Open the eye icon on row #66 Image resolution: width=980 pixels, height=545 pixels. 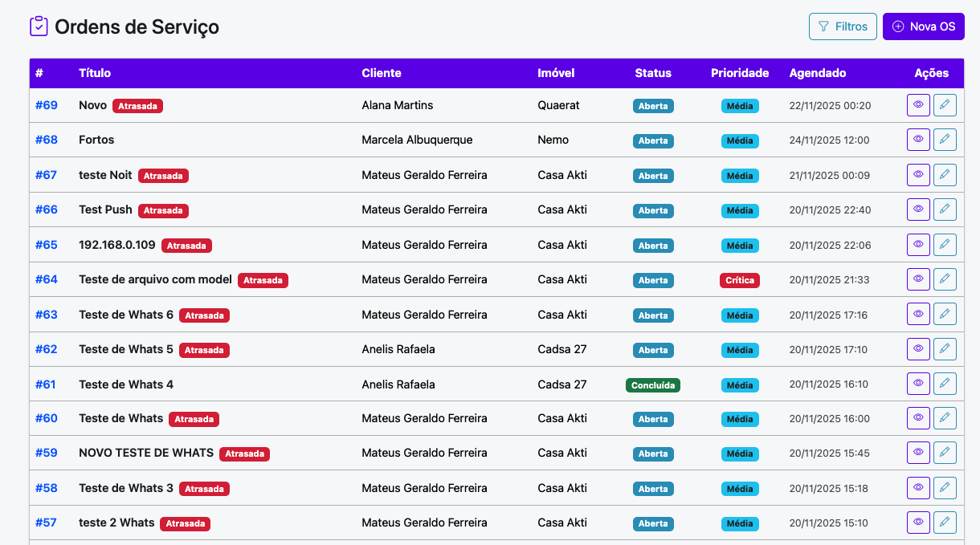tap(918, 209)
